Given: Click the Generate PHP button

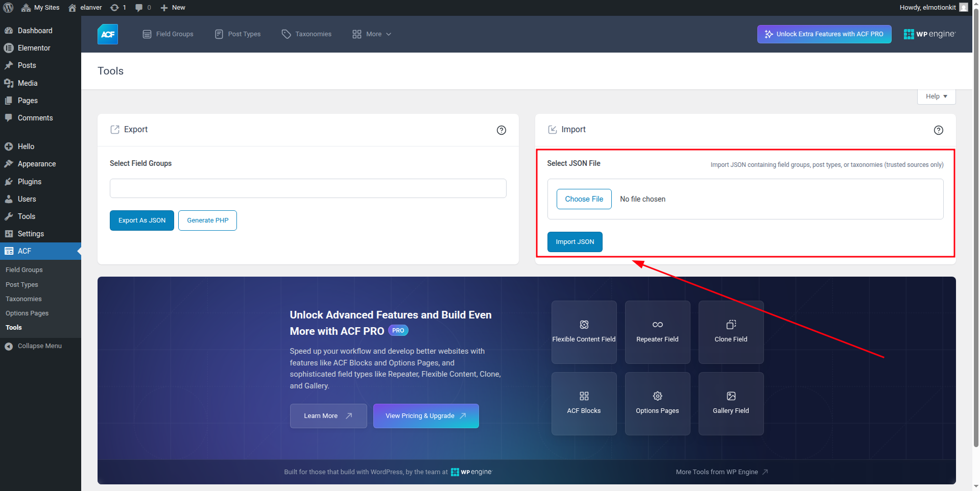Looking at the screenshot, I should pyautogui.click(x=207, y=220).
